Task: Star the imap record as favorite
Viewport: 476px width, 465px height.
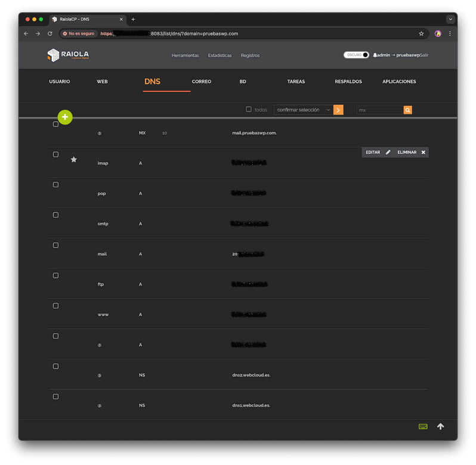Action: tap(74, 160)
